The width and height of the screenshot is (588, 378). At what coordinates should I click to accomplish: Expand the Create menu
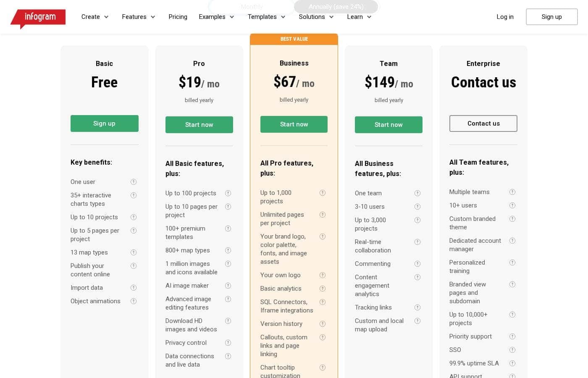coord(95,17)
